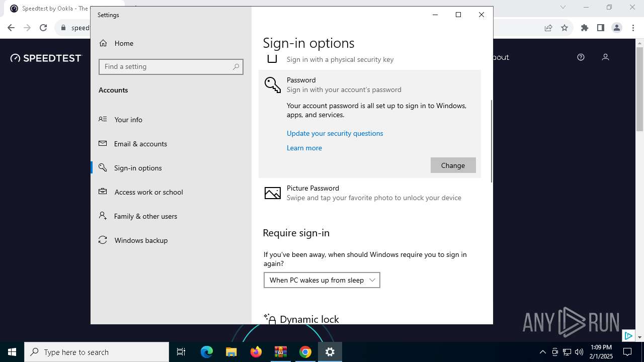Open WinRAR from taskbar

click(281, 352)
